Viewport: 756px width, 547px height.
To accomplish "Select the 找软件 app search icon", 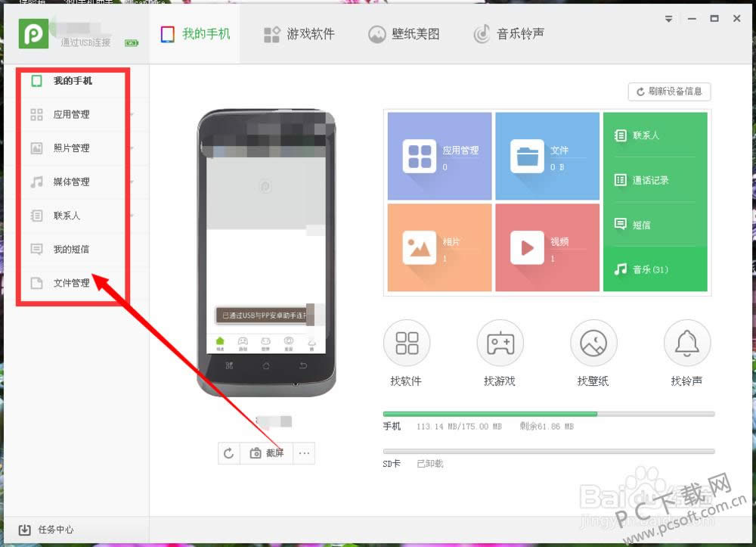I will coord(407,342).
